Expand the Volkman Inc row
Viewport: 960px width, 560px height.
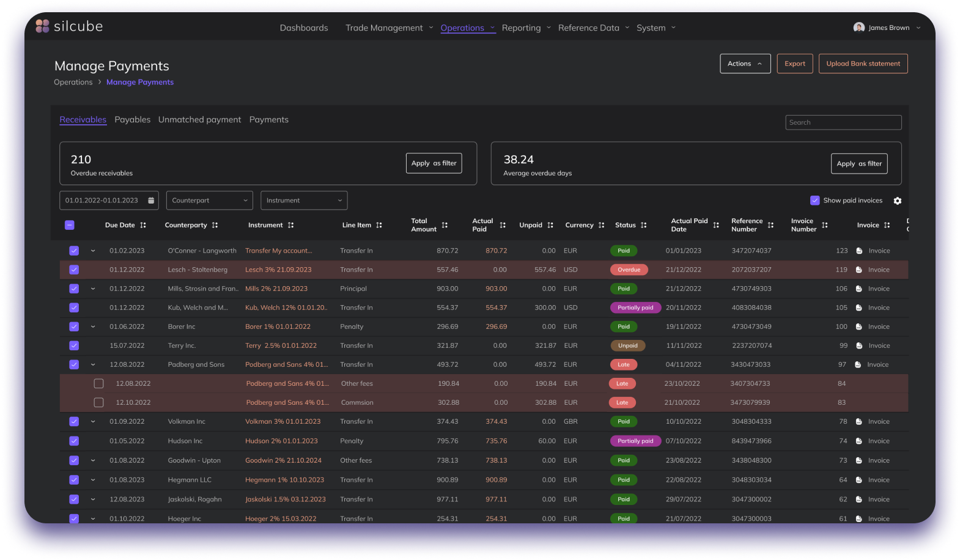(x=93, y=421)
